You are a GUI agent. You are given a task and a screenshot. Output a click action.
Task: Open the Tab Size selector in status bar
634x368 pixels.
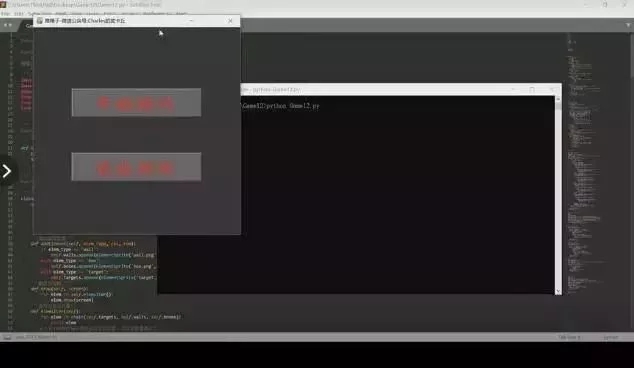569,337
